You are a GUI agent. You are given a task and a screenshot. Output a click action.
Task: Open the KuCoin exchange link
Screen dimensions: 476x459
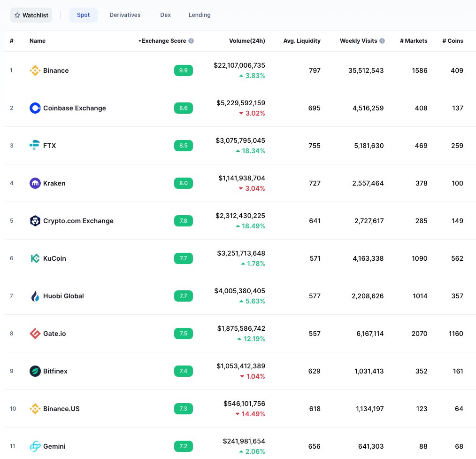[x=54, y=258]
